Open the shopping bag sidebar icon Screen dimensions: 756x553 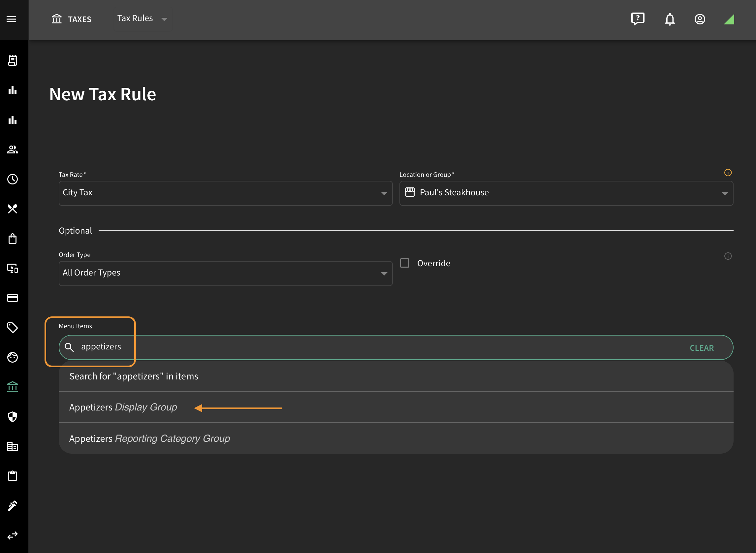tap(13, 239)
